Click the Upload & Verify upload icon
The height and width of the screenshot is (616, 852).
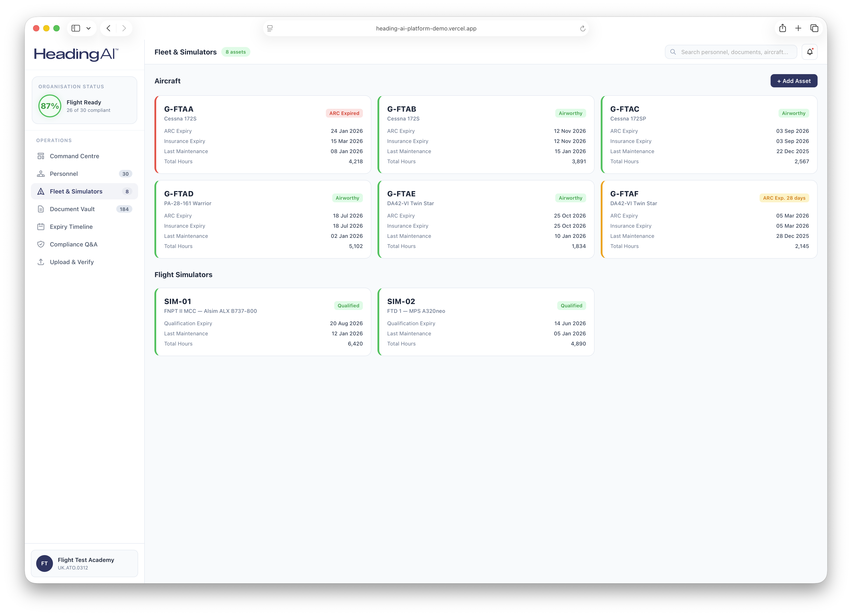(41, 262)
